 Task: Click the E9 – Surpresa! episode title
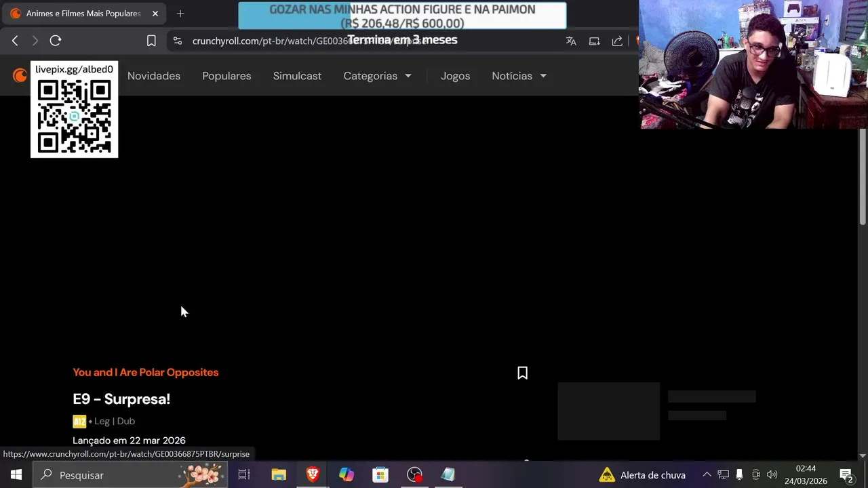pos(121,399)
